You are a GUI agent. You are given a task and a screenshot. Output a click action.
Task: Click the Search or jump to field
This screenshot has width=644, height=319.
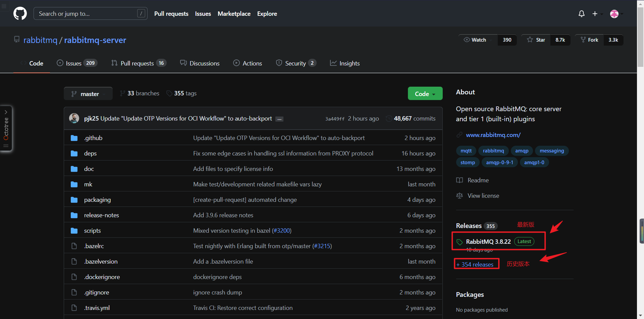[x=91, y=14]
